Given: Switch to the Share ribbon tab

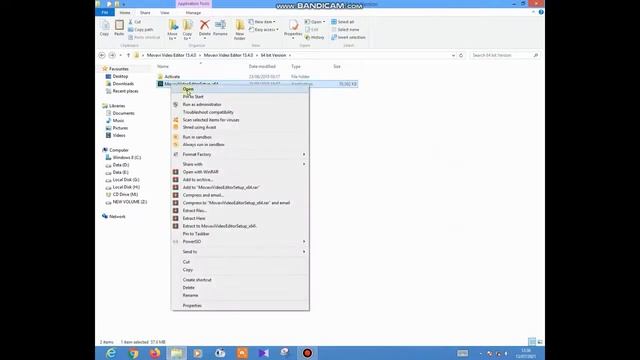Looking at the screenshot, I should [x=145, y=13].
